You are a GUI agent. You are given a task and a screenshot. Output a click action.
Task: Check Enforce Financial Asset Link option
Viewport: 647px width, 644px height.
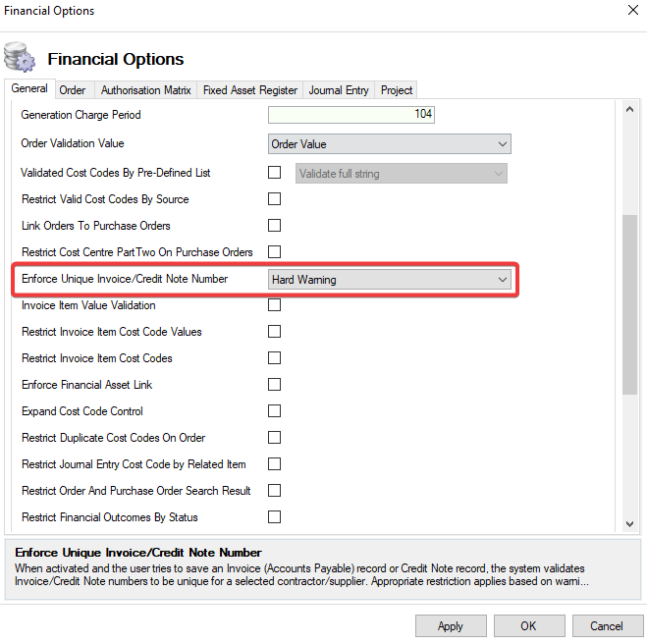click(x=275, y=385)
